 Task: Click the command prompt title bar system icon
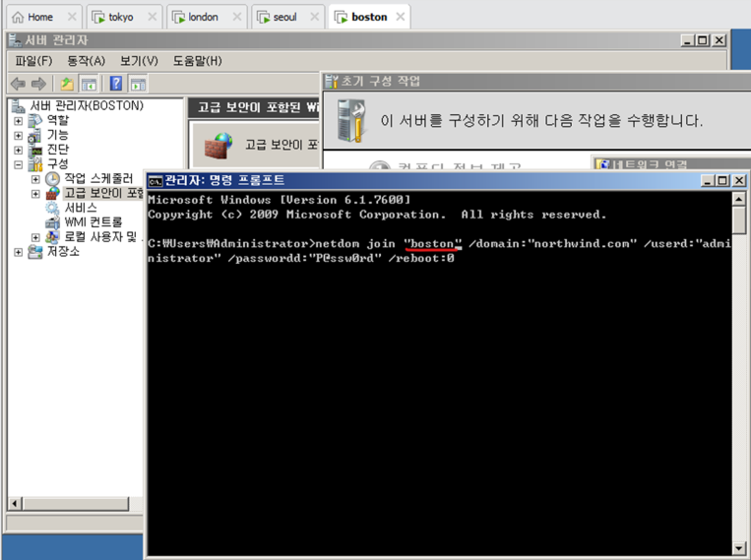156,181
